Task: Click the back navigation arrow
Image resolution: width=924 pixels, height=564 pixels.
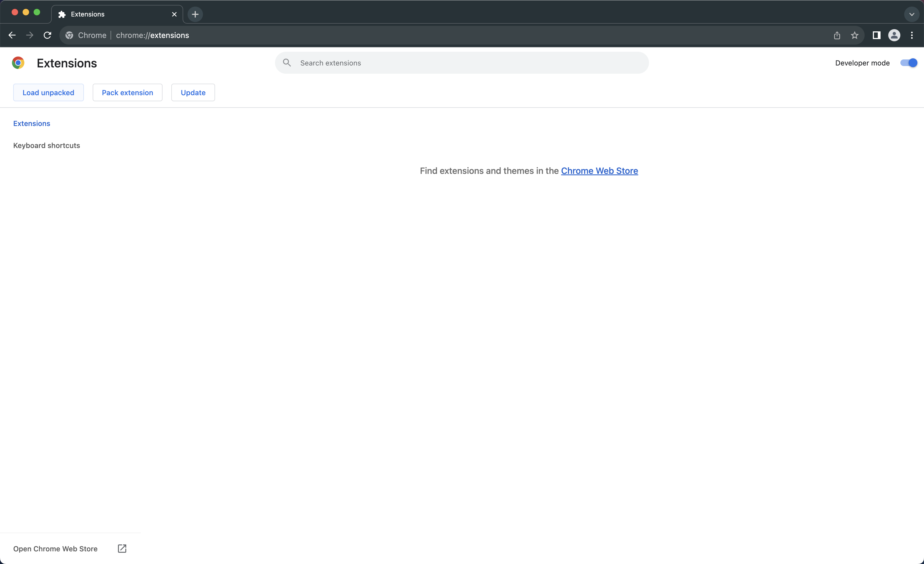Action: tap(12, 35)
